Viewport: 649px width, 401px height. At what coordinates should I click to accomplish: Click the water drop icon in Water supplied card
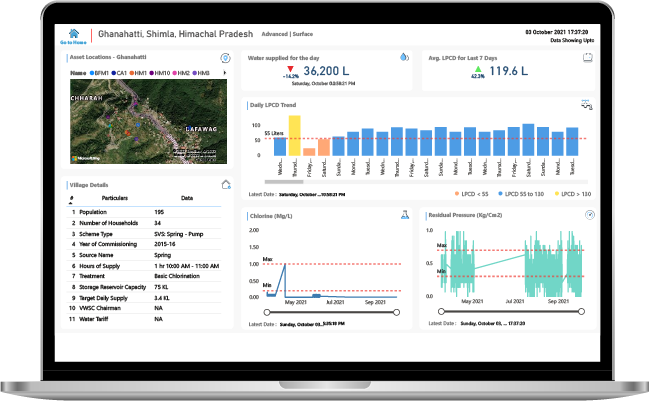pyautogui.click(x=404, y=58)
